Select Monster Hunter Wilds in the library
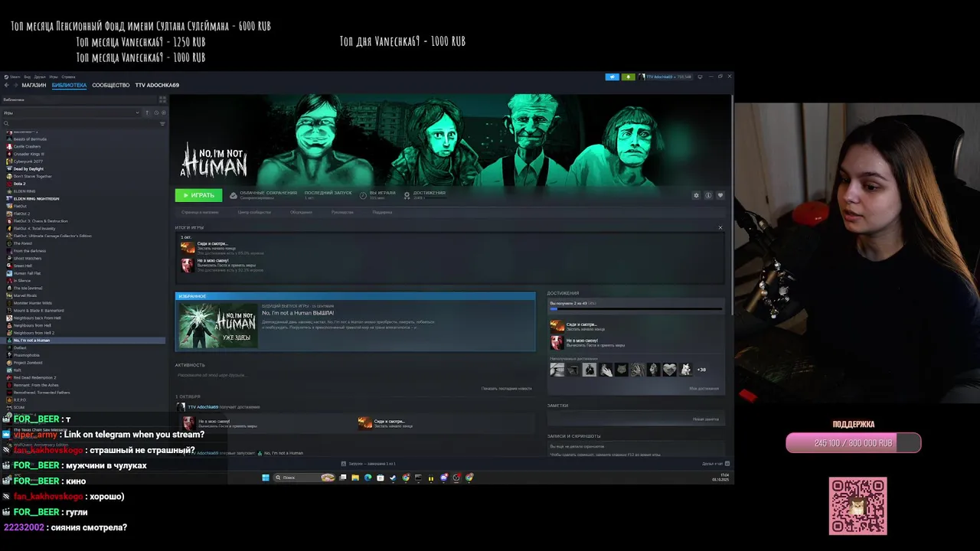This screenshot has height=551, width=980. point(32,303)
